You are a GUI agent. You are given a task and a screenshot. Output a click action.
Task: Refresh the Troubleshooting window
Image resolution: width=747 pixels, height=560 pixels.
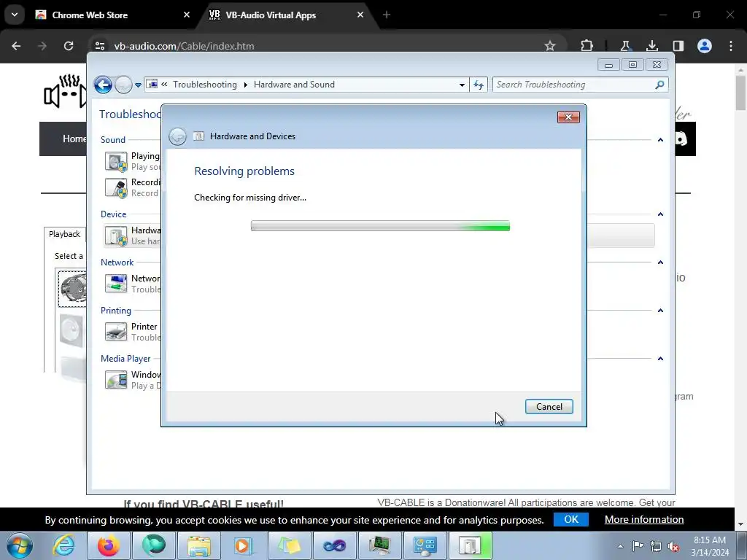tap(479, 85)
